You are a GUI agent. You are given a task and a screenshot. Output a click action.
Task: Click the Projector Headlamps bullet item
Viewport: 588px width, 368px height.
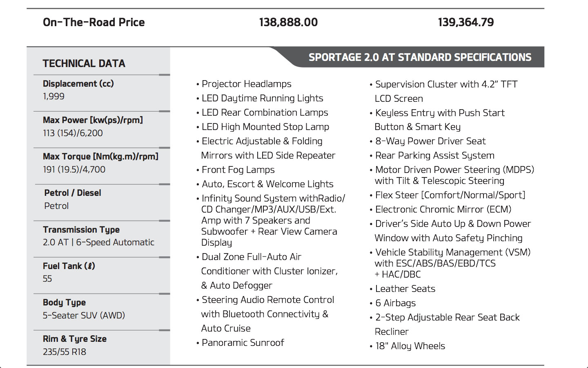point(246,84)
